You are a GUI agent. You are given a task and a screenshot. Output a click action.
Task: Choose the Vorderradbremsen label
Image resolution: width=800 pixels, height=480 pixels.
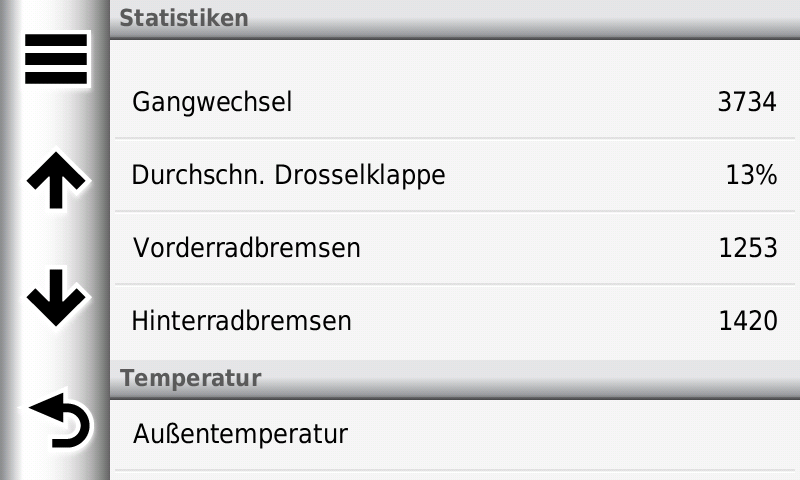tap(246, 248)
